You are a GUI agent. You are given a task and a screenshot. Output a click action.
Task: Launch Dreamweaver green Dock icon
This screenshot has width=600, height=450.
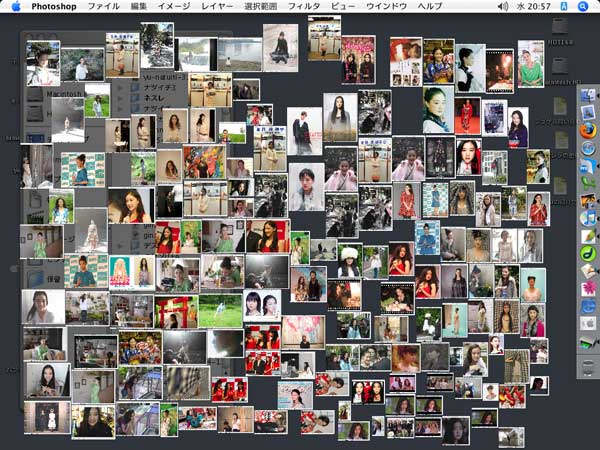pos(588,253)
